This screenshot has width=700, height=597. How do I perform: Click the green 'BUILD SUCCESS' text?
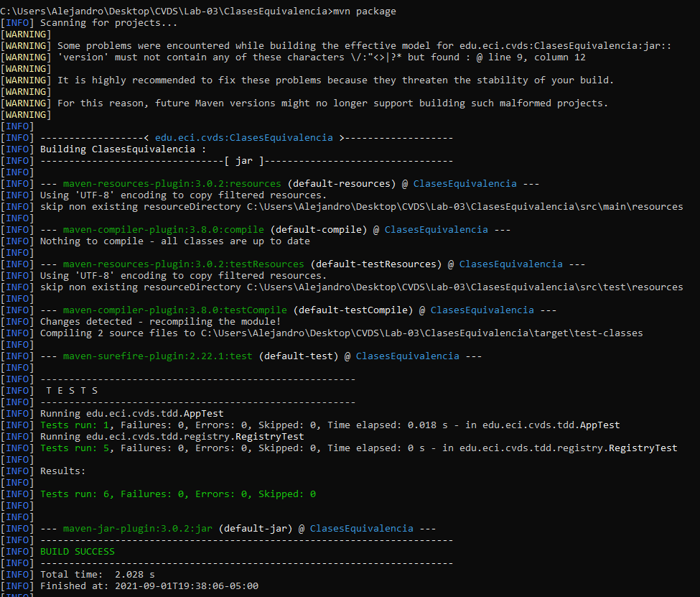78,552
